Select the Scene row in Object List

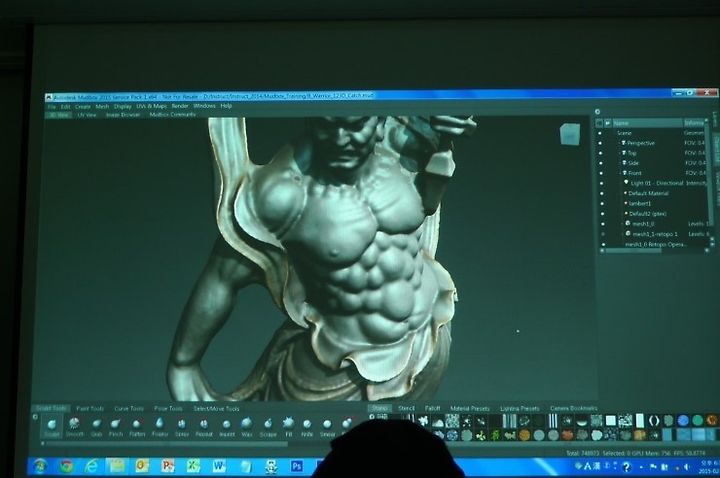pos(651,133)
